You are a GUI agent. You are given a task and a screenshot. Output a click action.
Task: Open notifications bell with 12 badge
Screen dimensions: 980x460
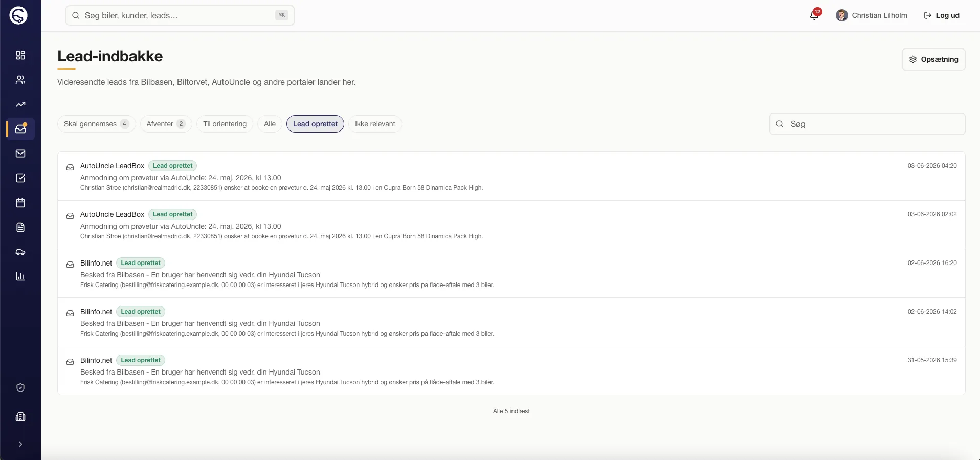pyautogui.click(x=814, y=15)
